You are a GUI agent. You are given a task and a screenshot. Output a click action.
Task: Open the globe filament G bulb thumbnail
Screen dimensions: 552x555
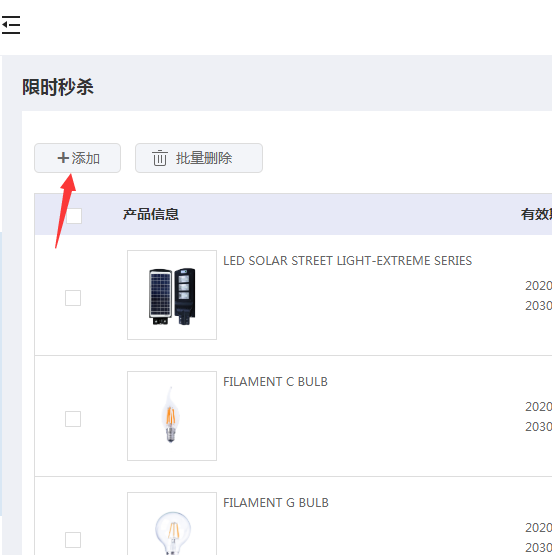pos(172,523)
